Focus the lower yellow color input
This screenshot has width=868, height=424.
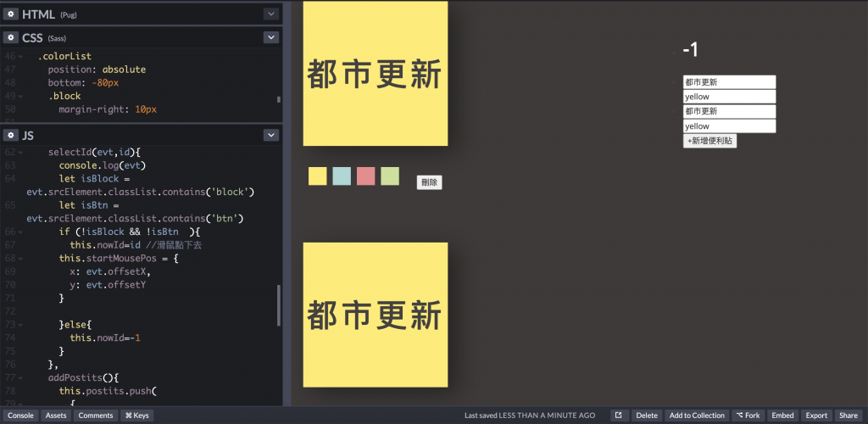730,126
